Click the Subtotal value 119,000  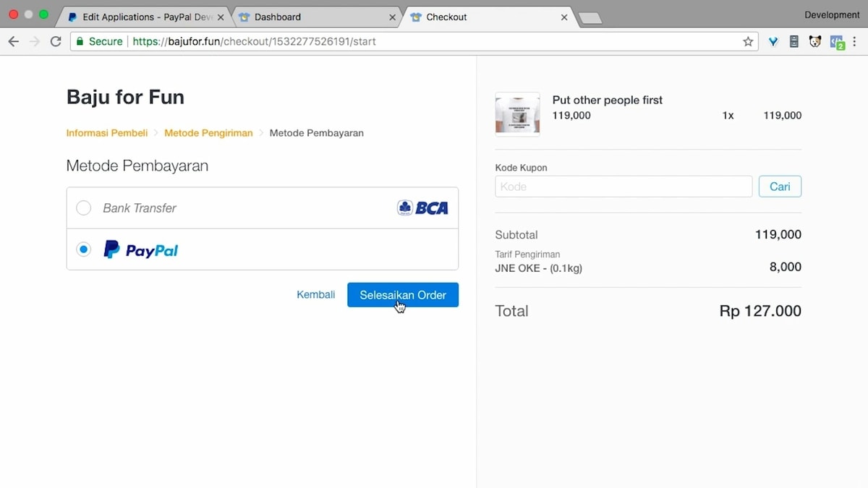point(778,235)
